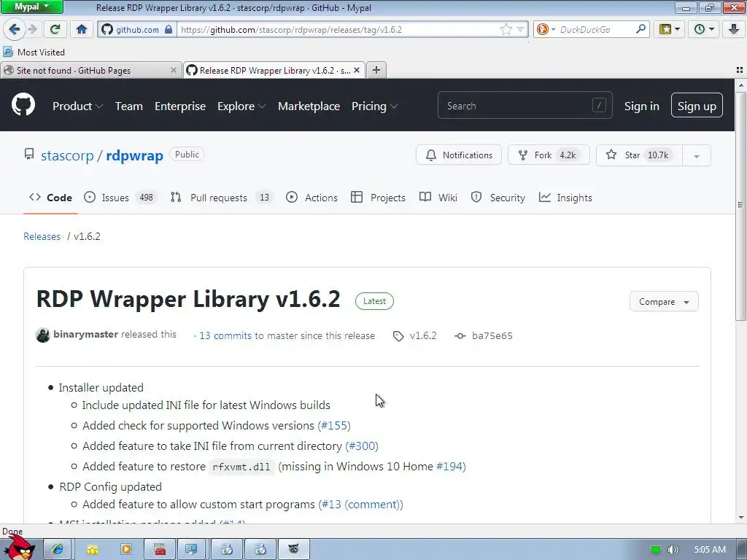Click the scrollbar down arrow
Screen dimensions: 747x560
740,518
